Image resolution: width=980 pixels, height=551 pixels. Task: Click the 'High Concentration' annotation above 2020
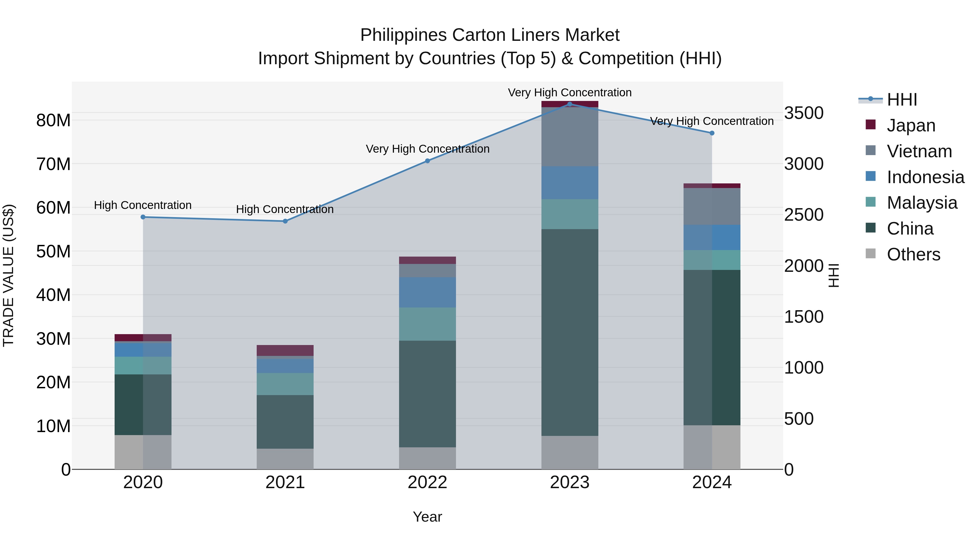coord(143,205)
